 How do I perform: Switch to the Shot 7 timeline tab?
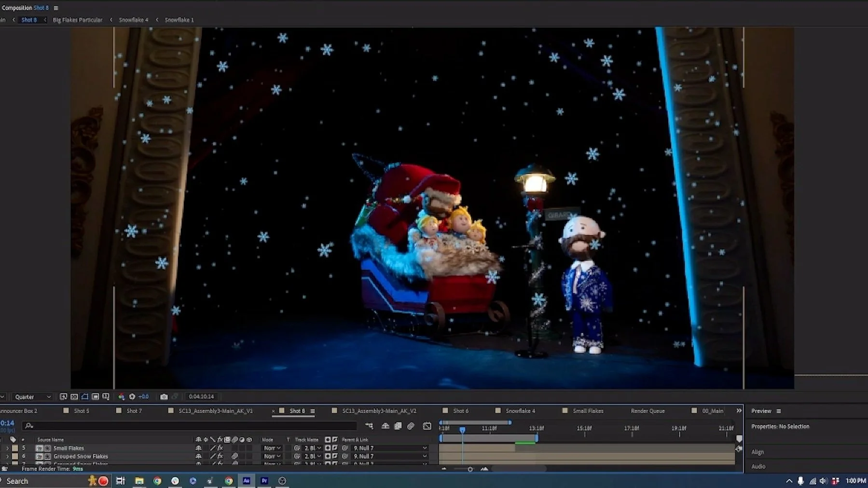tap(134, 411)
